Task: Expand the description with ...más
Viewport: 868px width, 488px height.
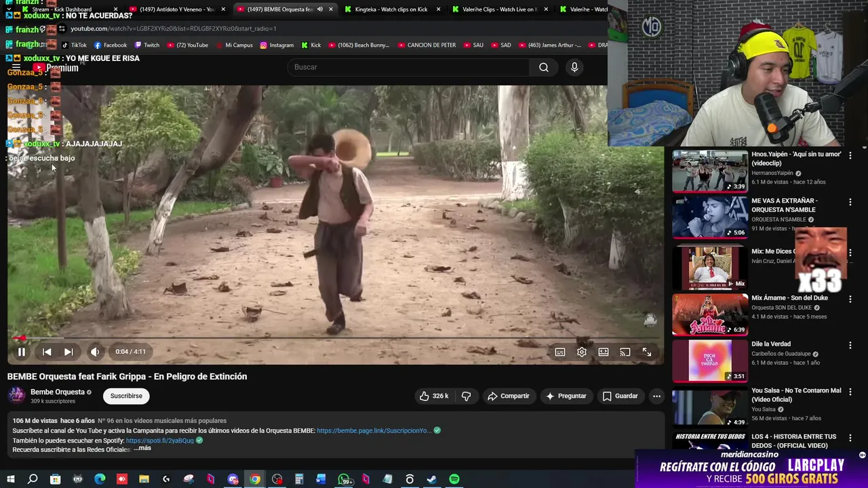Action: coord(142,448)
